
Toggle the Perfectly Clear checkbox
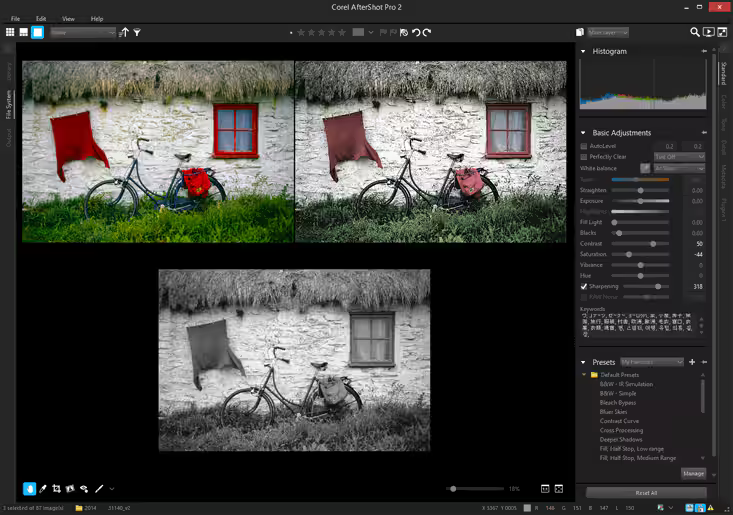point(584,157)
